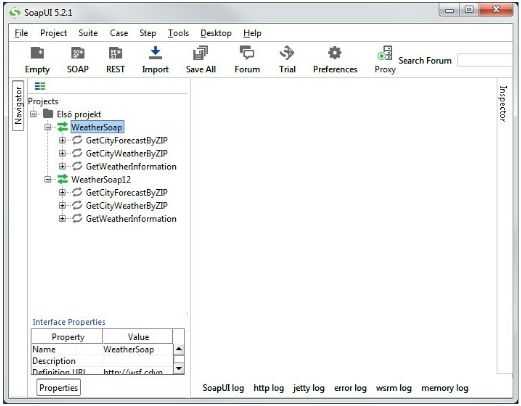Screen dimensions: 521x406
Task: Open the SoapUI log tab
Action: point(223,388)
